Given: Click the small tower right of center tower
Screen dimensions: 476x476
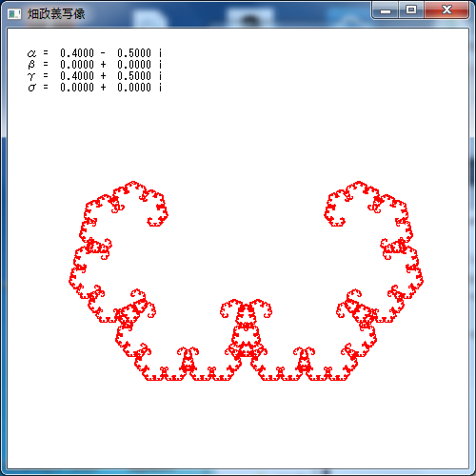Looking at the screenshot, I should pos(304,360).
